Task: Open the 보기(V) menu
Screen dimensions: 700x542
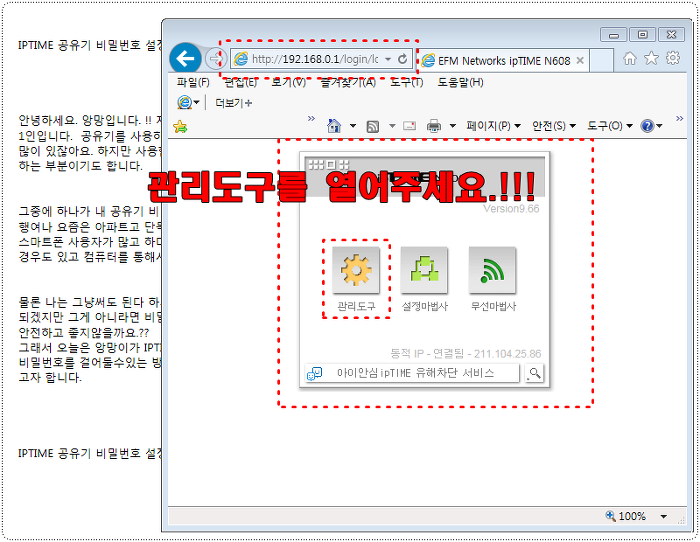Action: tap(288, 82)
